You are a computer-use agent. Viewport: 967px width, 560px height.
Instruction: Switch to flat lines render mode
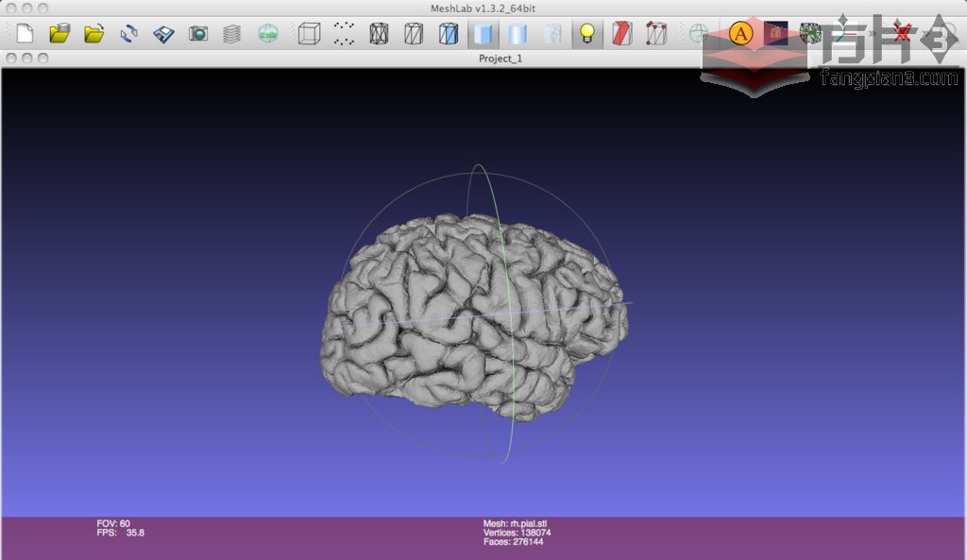(449, 33)
